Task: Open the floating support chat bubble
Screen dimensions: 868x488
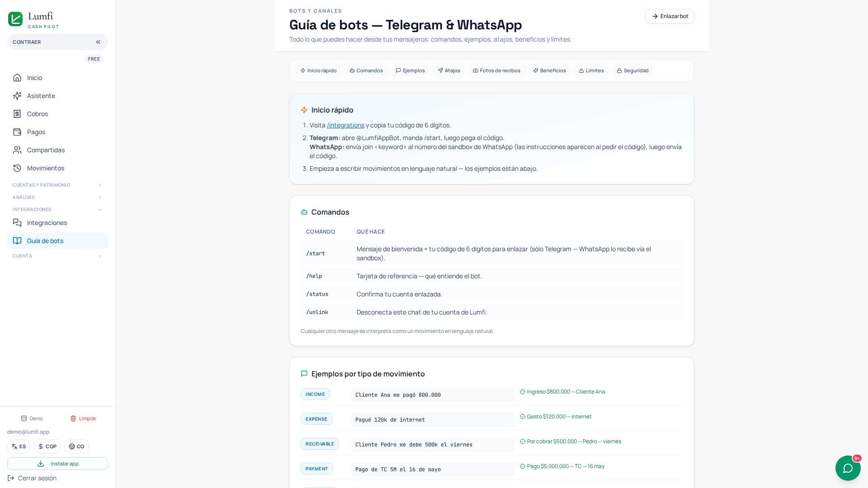Action: pyautogui.click(x=848, y=468)
